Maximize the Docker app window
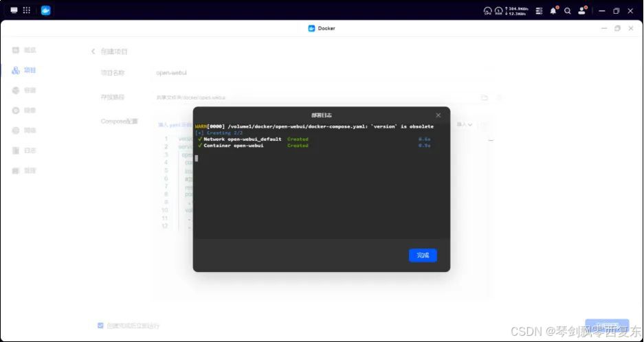Image resolution: width=644 pixels, height=342 pixels. point(617,28)
